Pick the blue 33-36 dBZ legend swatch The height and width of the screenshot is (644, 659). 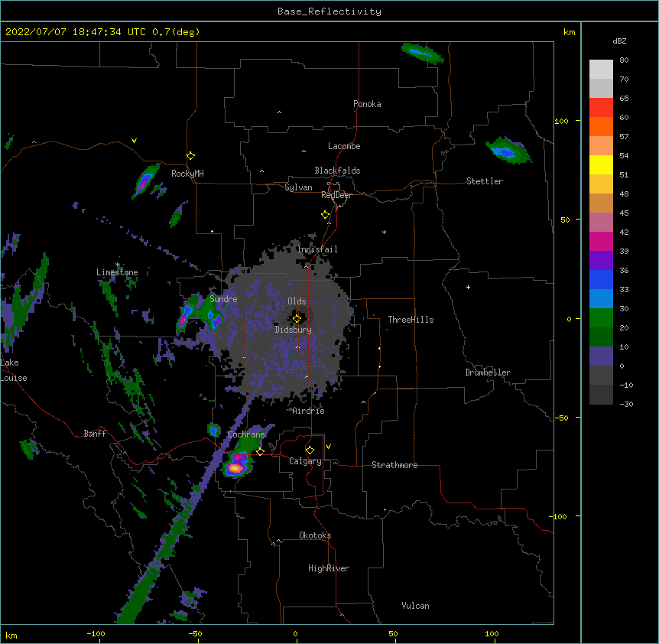pos(601,279)
